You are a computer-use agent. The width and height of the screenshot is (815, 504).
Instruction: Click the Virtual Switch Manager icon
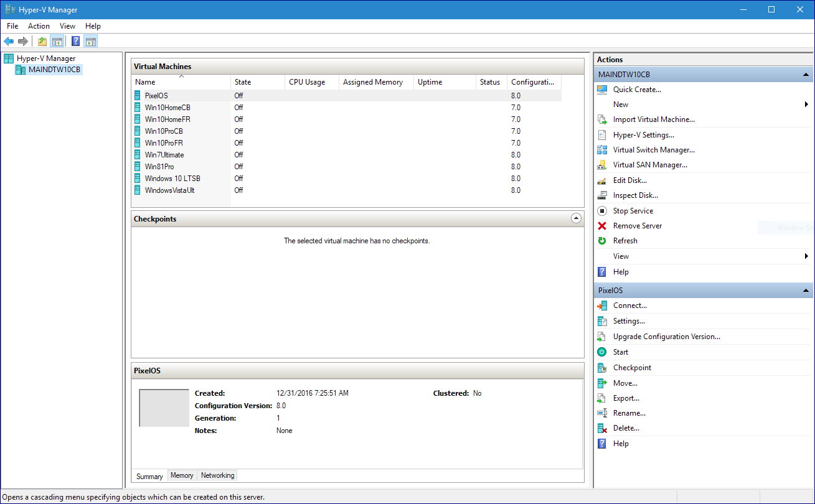pos(601,150)
